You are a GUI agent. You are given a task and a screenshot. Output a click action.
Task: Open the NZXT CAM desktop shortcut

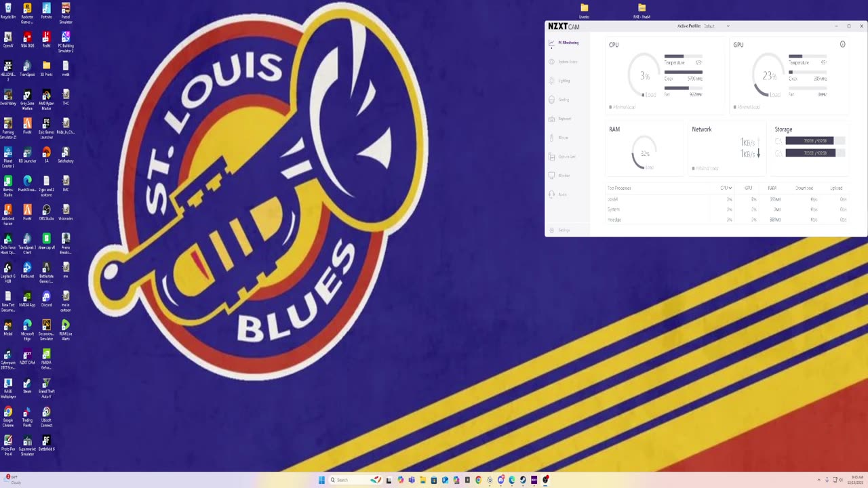pos(27,356)
